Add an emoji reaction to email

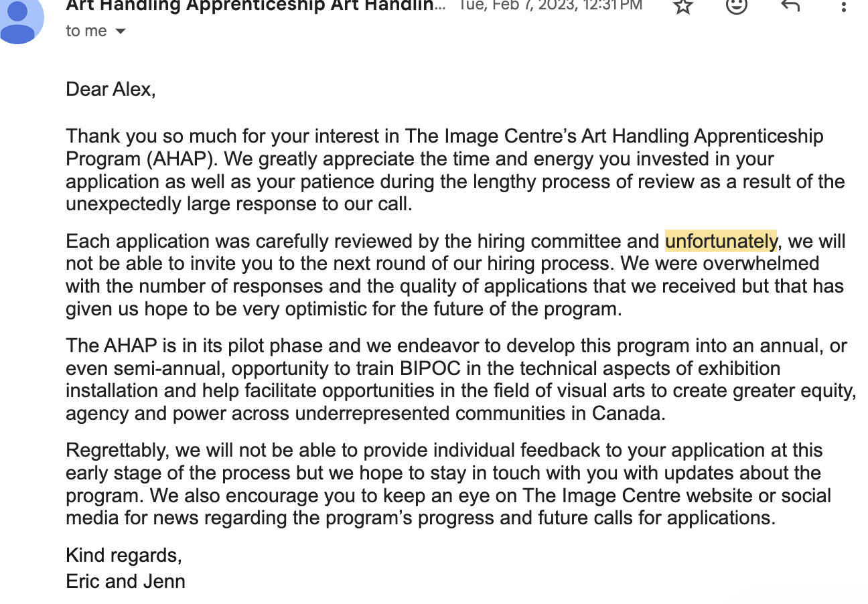(736, 5)
